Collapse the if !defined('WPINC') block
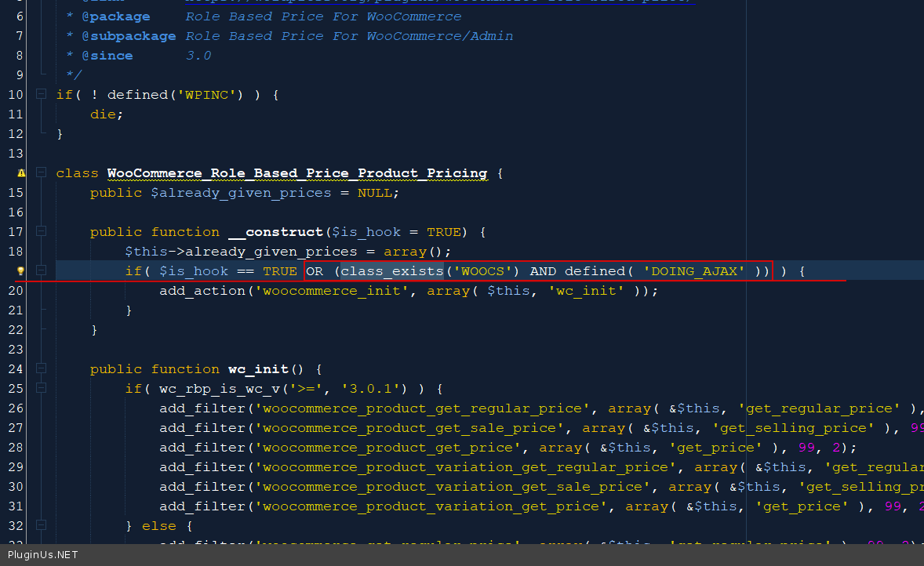Viewport: 924px width, 566px height. [42, 94]
